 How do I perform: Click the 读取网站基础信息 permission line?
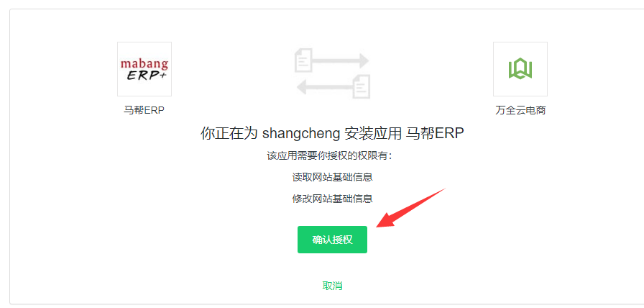pyautogui.click(x=332, y=177)
